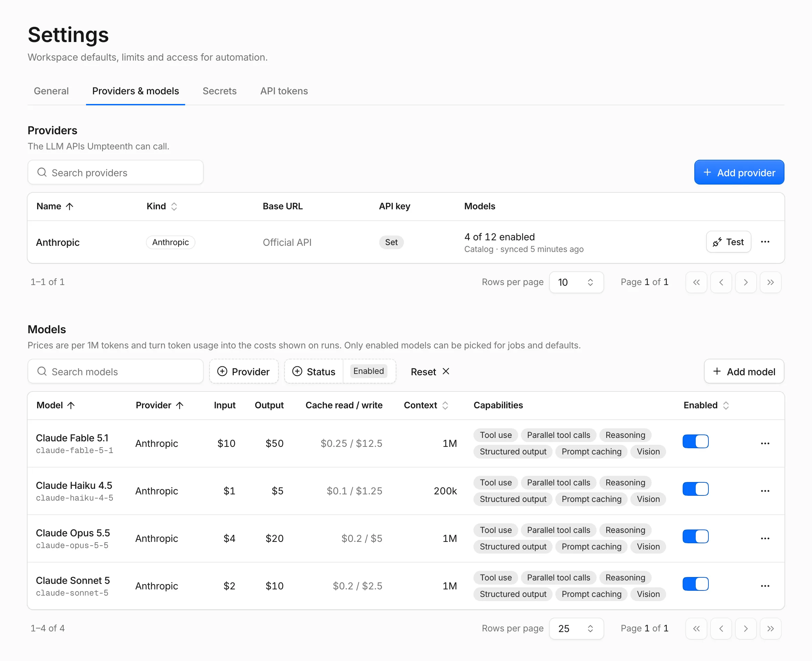The image size is (812, 661).
Task: Open models rows per page dropdown
Action: point(576,629)
